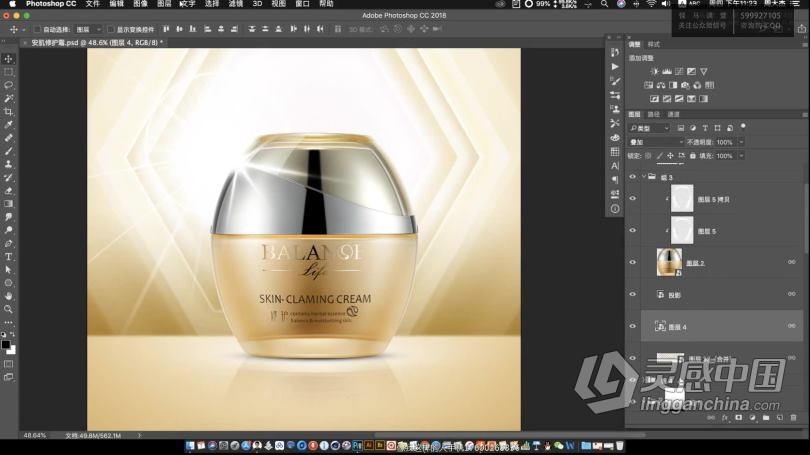
Task: Switch to the 路径 tab
Action: tap(653, 114)
